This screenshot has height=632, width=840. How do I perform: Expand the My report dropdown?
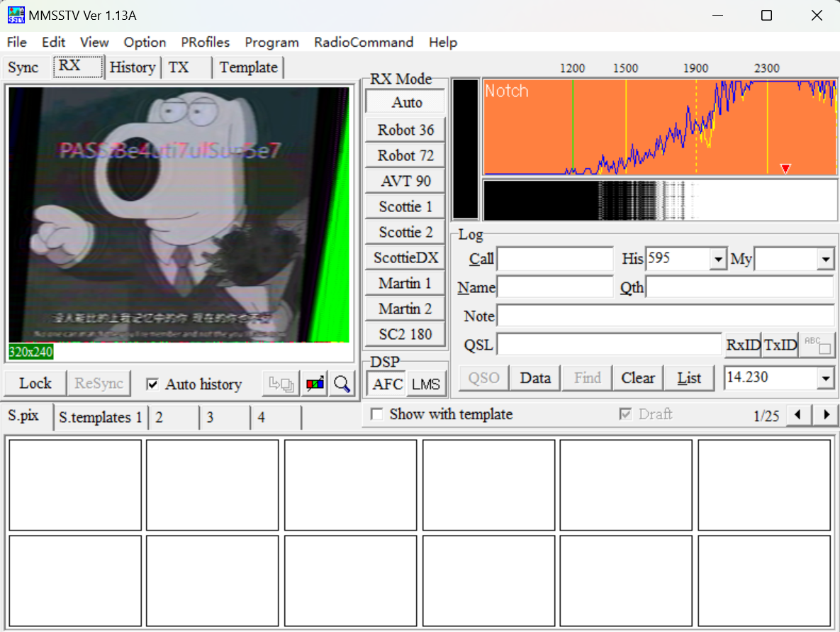[826, 260]
